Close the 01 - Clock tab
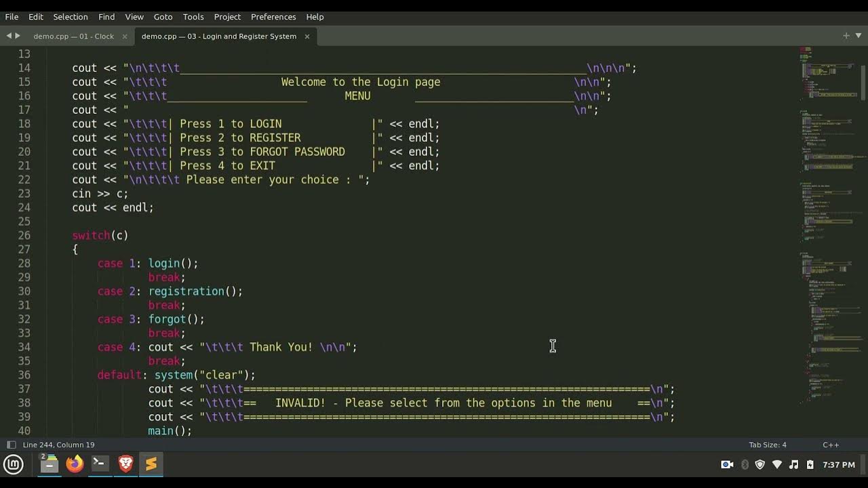The width and height of the screenshot is (868, 488). coord(125,37)
